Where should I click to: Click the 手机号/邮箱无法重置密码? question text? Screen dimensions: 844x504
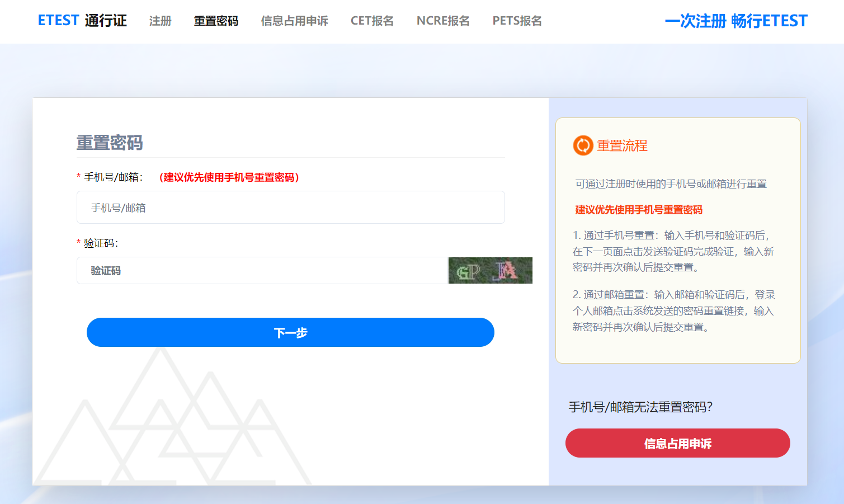point(640,407)
